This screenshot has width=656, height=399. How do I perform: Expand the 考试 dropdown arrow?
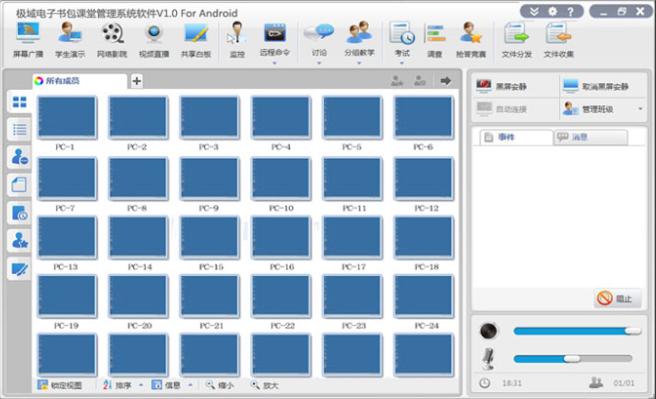(402, 63)
